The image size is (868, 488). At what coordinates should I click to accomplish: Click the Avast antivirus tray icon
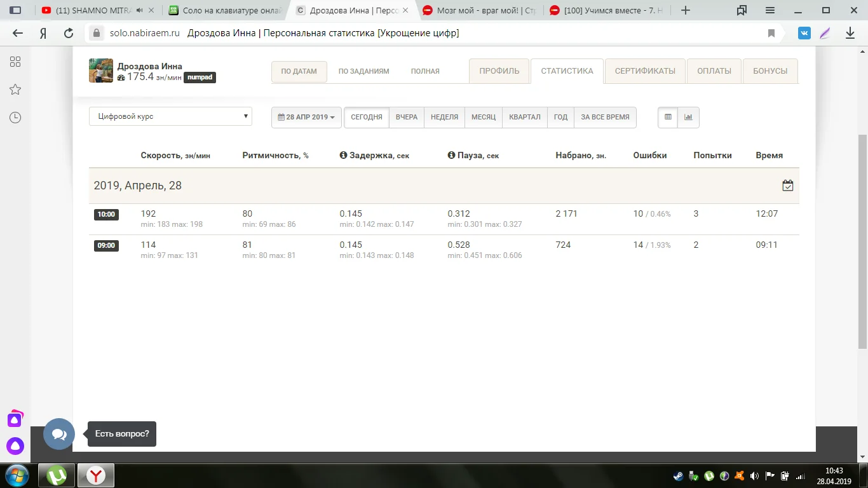pyautogui.click(x=739, y=475)
